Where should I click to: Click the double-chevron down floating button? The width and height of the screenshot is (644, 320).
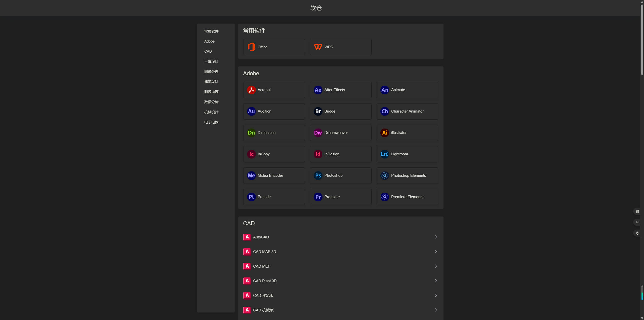click(637, 222)
